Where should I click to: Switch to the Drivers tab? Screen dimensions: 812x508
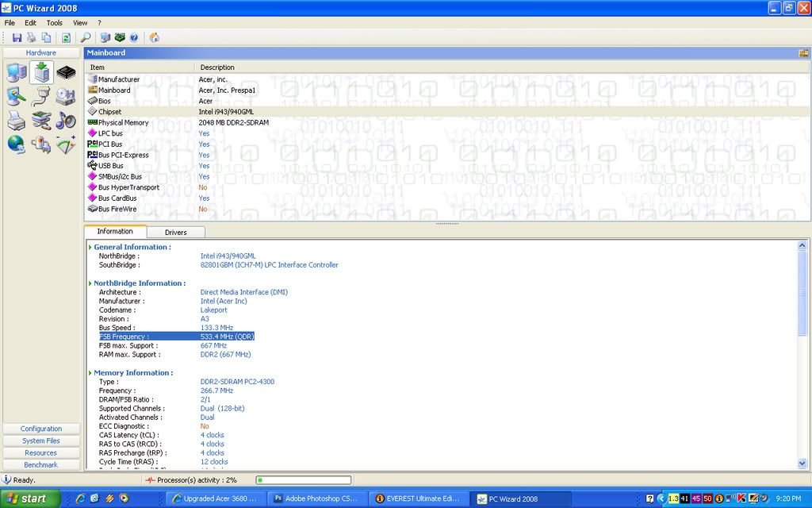click(175, 233)
